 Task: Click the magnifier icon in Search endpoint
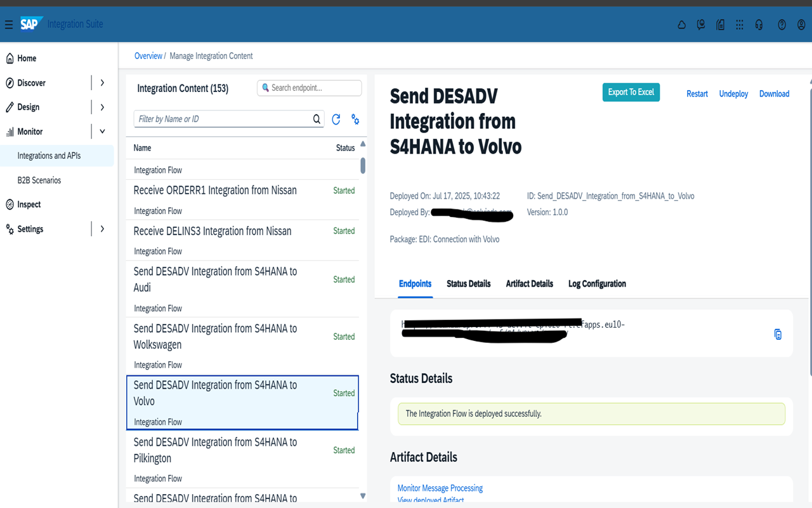tap(266, 88)
